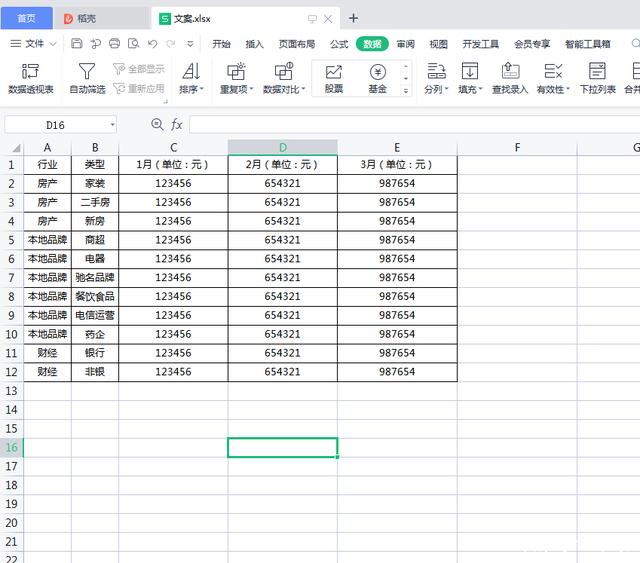The width and height of the screenshot is (640, 563).
Task: Switch to the Insert (插入) ribbon tab
Action: (255, 44)
